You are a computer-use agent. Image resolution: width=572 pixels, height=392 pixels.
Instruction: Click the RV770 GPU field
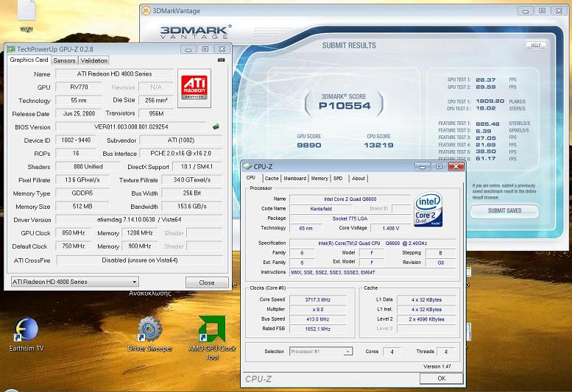point(79,87)
